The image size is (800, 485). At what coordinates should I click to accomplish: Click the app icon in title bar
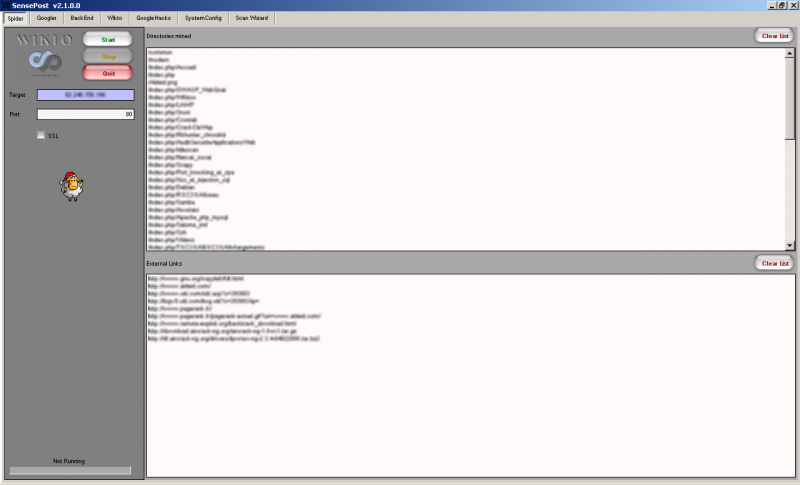[4, 5]
